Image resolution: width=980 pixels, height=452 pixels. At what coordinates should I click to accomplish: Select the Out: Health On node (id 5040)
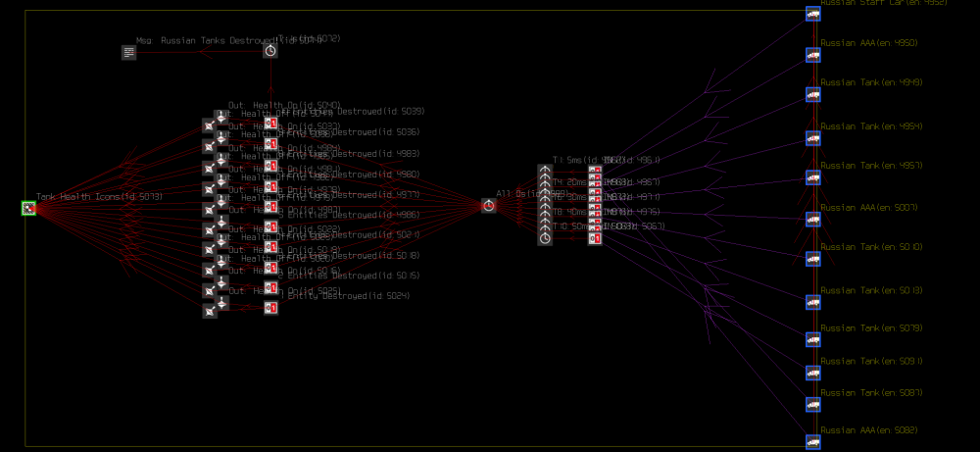point(221,117)
